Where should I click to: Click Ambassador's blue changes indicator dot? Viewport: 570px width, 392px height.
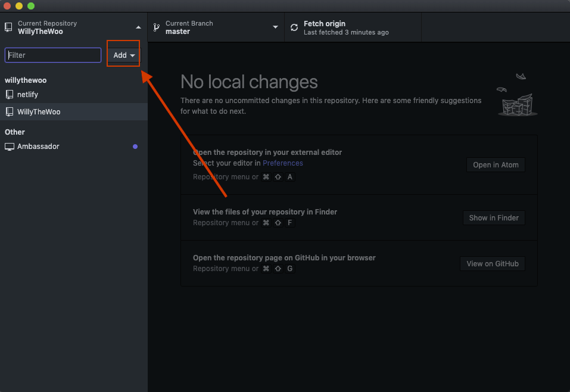pos(135,147)
